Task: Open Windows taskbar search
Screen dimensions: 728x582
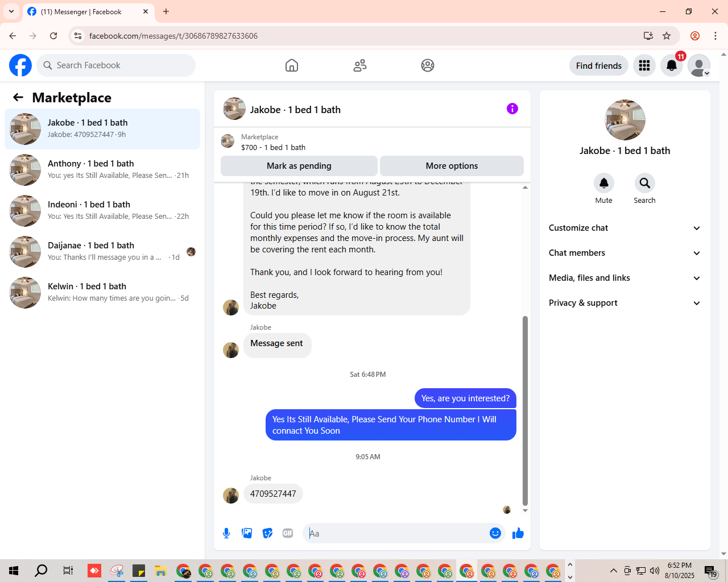Action: (x=41, y=571)
